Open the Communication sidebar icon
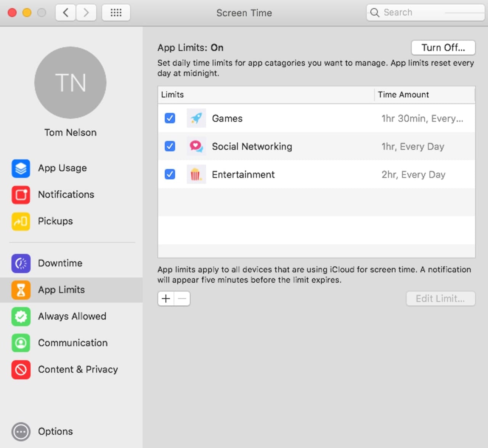 click(21, 343)
